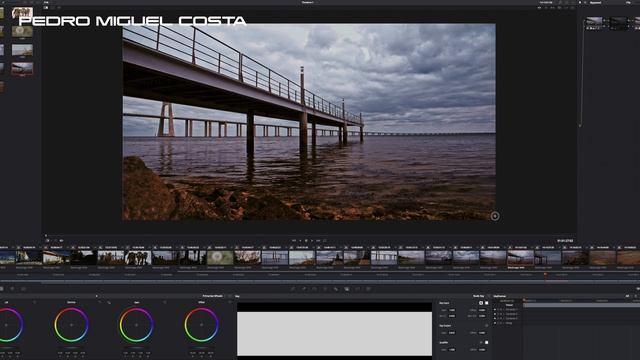Screen dimensions: 640x360
Task: Reset the Gain color wheel
Action: pyautogui.click(x=165, y=302)
